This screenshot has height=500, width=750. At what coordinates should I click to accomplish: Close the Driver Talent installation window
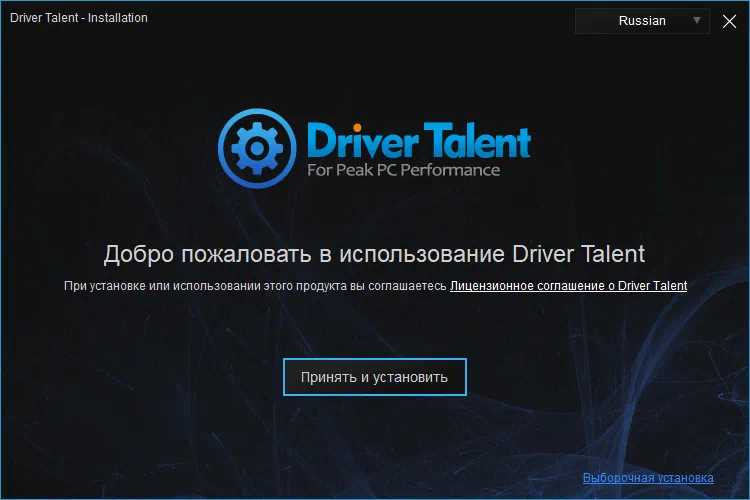[729, 21]
